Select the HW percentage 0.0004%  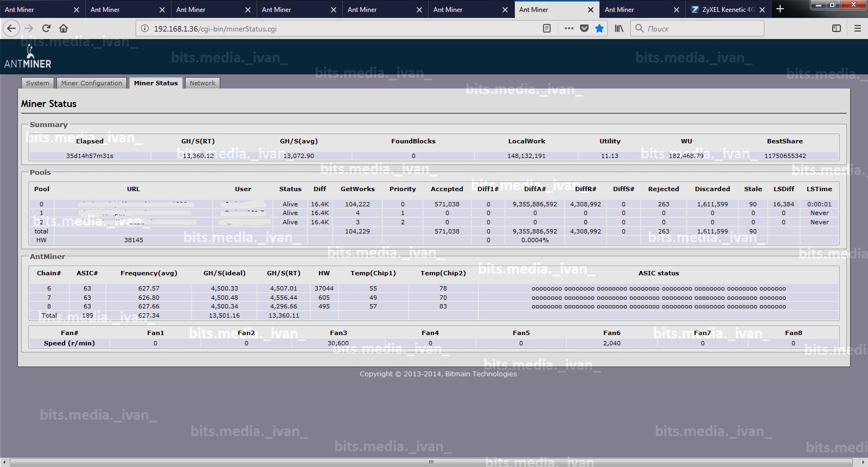click(x=535, y=240)
